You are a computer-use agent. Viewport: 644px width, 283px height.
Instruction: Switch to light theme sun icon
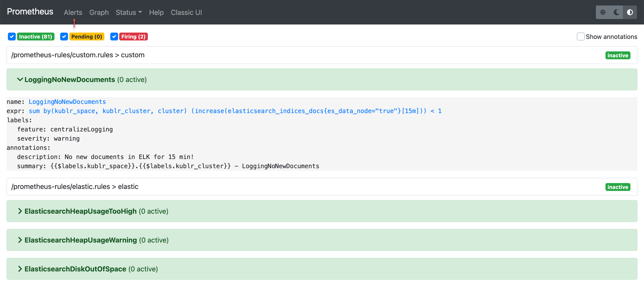(603, 12)
